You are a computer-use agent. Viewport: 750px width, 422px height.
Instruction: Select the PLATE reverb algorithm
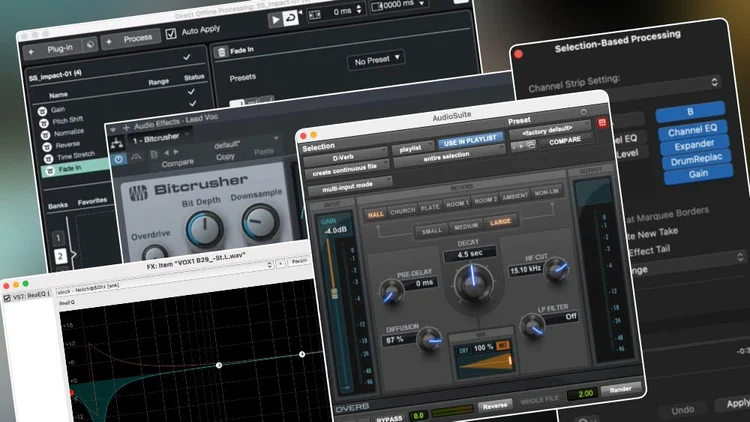[x=430, y=207]
